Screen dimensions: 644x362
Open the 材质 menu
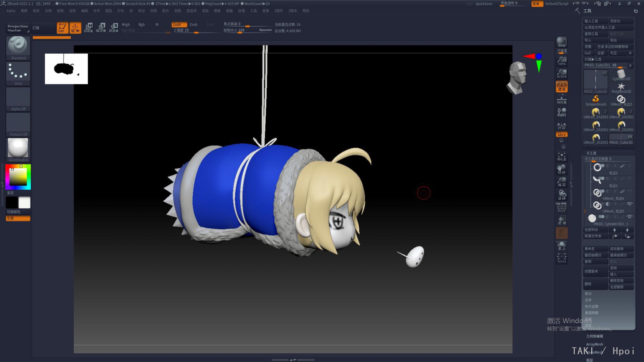tap(154, 11)
